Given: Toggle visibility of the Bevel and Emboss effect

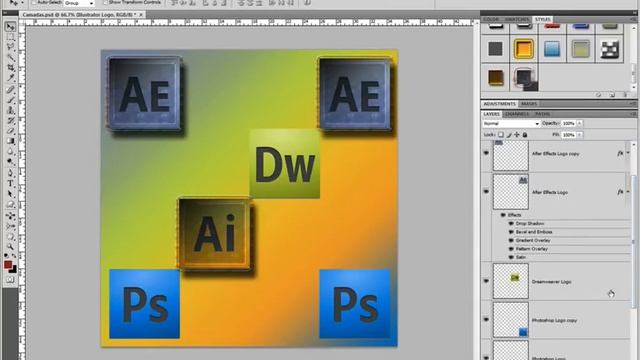Looking at the screenshot, I should click(x=511, y=232).
